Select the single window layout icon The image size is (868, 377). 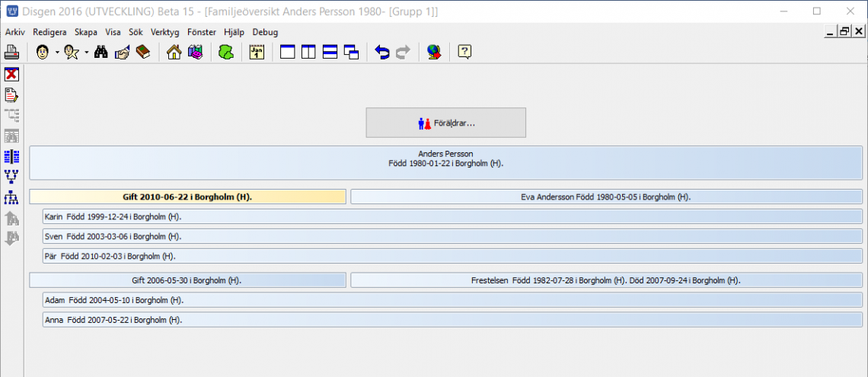pyautogui.click(x=289, y=53)
